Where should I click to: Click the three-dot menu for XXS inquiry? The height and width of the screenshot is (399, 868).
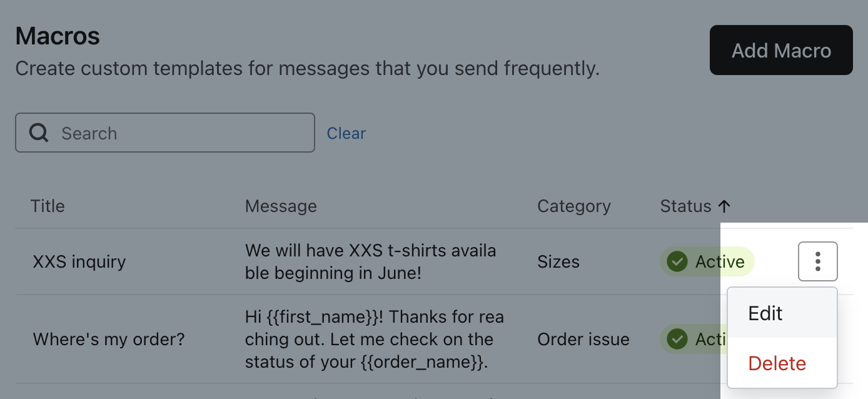817,261
